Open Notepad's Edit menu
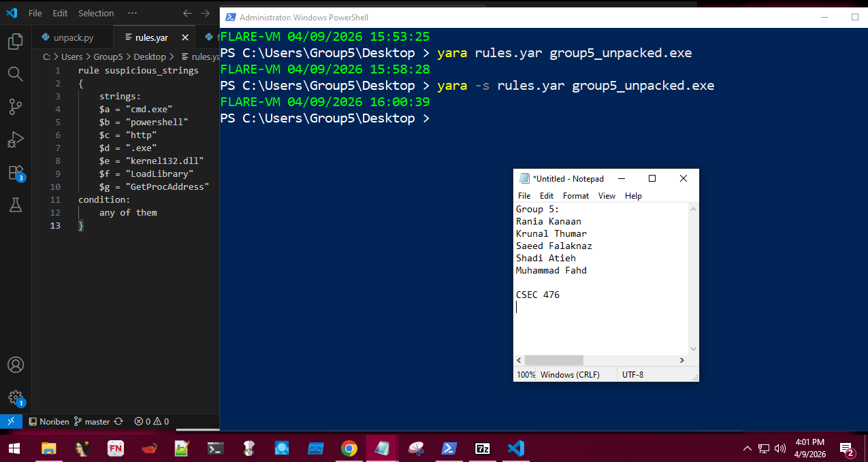Image resolution: width=868 pixels, height=462 pixels. point(547,195)
